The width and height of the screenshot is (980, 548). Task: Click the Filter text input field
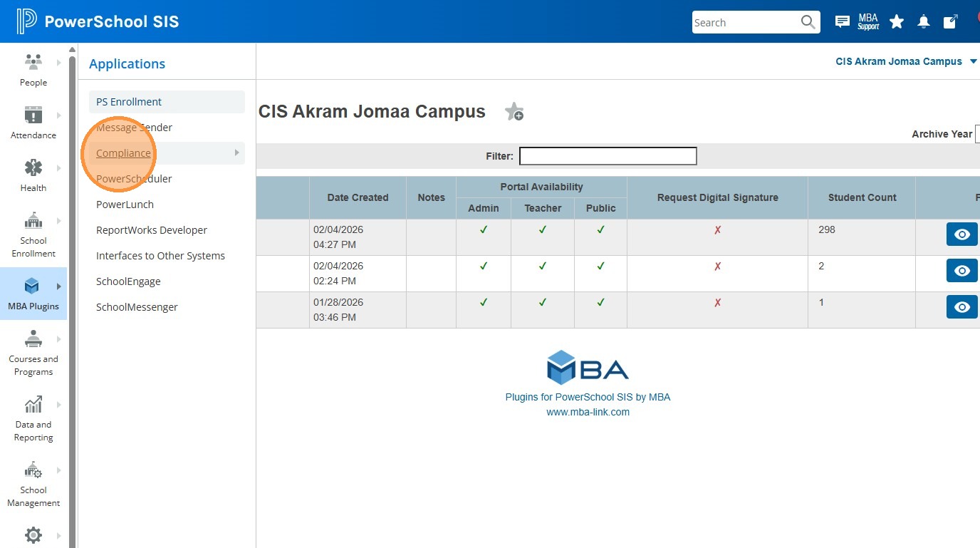coord(608,156)
